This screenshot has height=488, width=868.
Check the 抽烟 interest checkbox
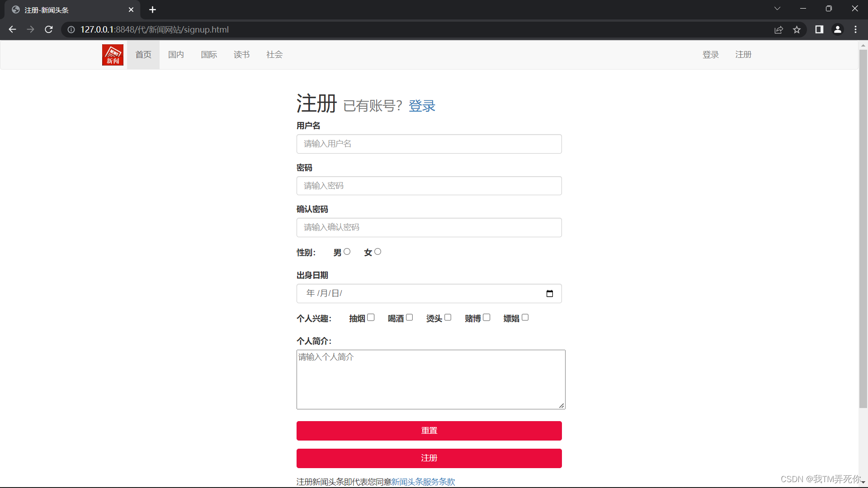(371, 317)
